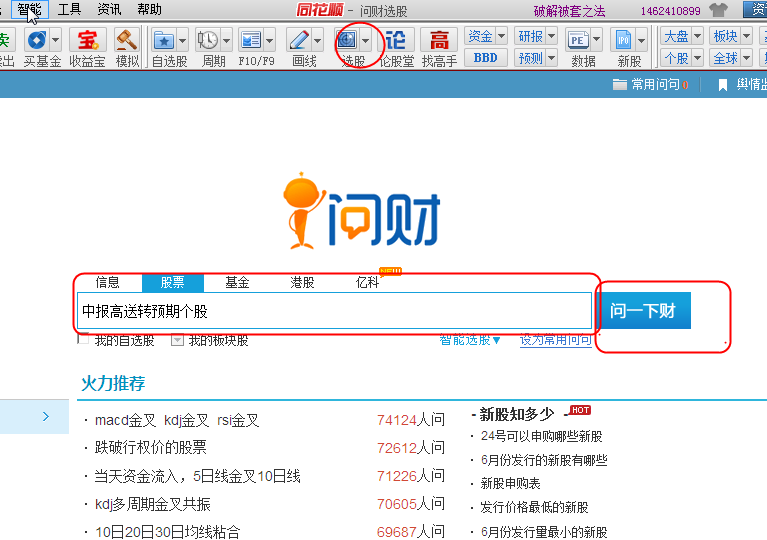The height and width of the screenshot is (540, 767).
Task: Open the 工具 menu
Action: tap(69, 9)
